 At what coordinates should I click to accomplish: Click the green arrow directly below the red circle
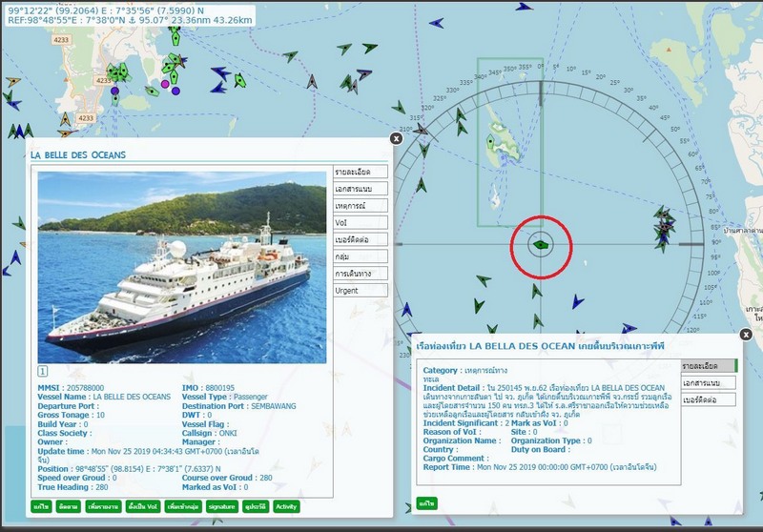(536, 291)
